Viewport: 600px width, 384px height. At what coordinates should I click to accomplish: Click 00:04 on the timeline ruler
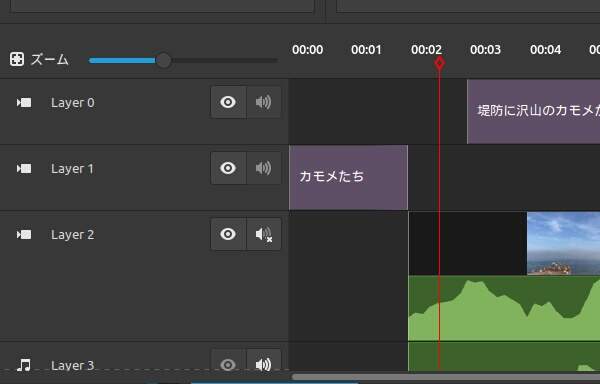click(x=545, y=50)
